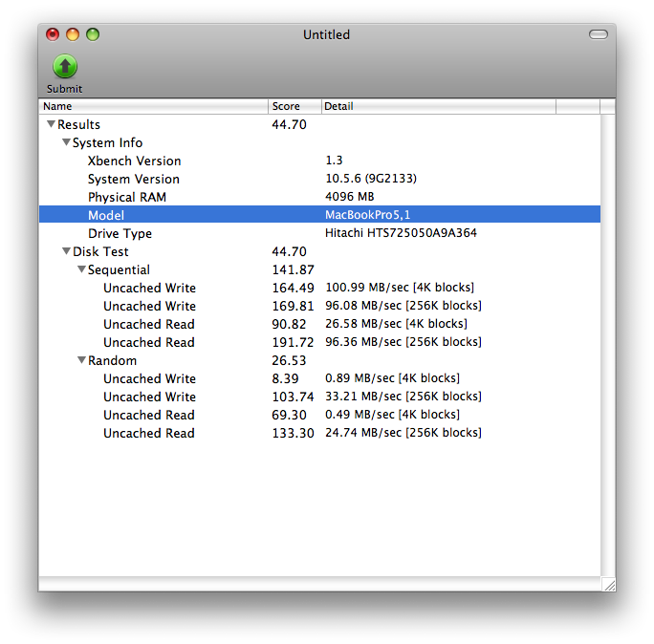Zoom the window with the green button
This screenshot has width=654, height=644.
click(x=93, y=34)
